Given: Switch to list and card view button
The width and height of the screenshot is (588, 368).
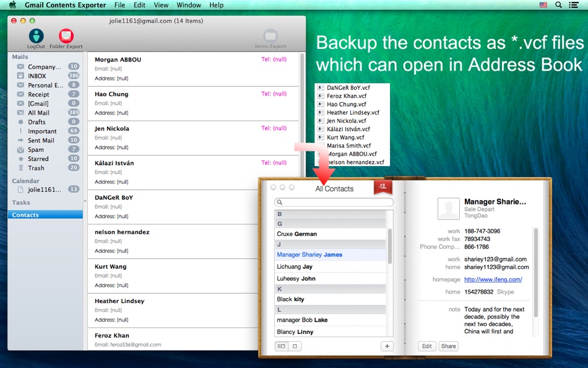Looking at the screenshot, I should tap(281, 346).
